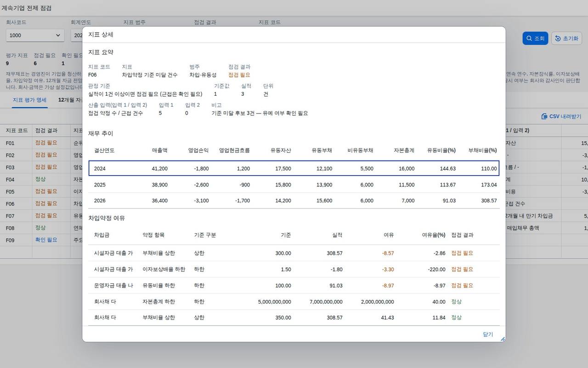
Task: Click the 초기화 reset button
Action: point(566,38)
